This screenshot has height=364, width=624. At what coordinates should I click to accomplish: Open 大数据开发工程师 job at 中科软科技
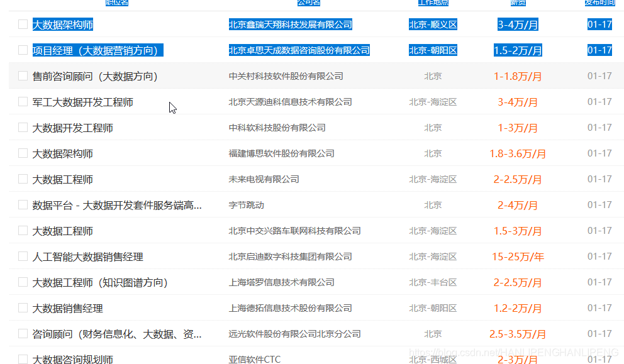click(72, 128)
